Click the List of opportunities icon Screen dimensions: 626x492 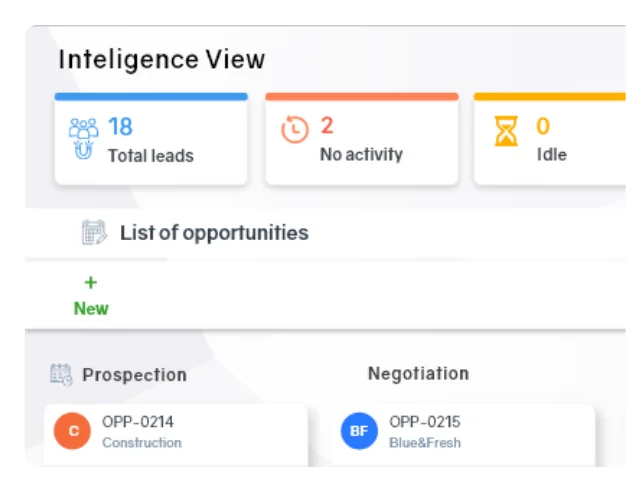(x=94, y=233)
